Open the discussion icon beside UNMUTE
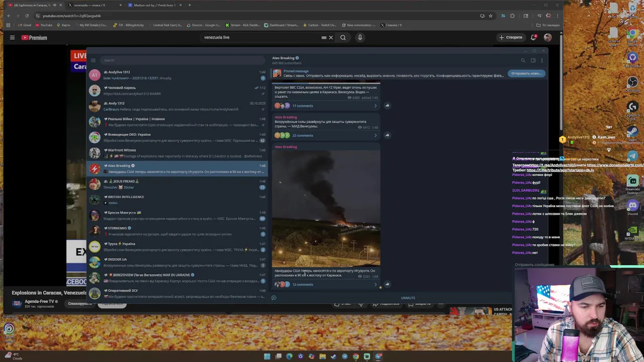 [274, 298]
